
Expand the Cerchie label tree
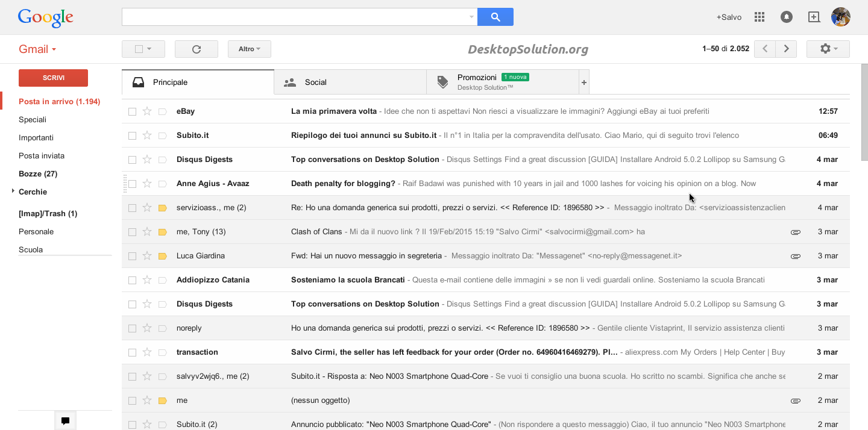[13, 192]
